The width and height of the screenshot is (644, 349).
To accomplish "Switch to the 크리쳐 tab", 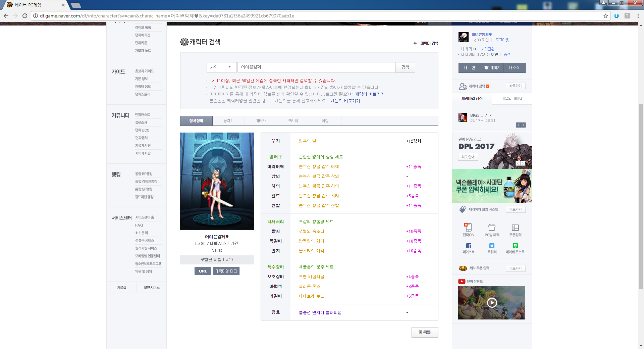I will pos(293,121).
